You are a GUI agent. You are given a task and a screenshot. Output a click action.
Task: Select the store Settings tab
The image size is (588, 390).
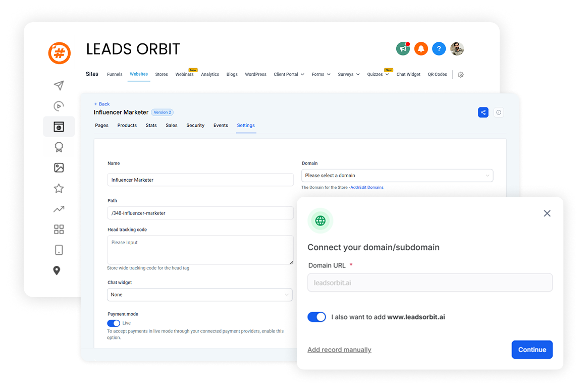pyautogui.click(x=246, y=125)
